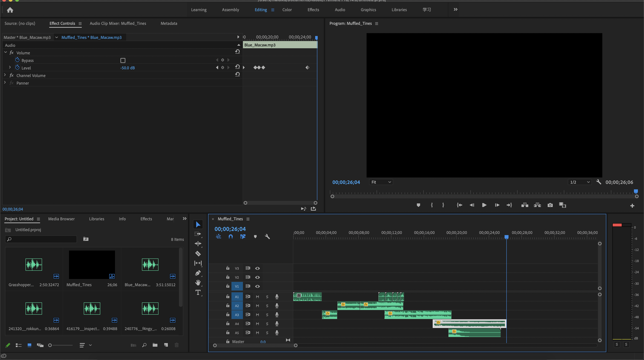Hide track V2 with eye icon
This screenshot has width=644, height=360.
point(257,277)
